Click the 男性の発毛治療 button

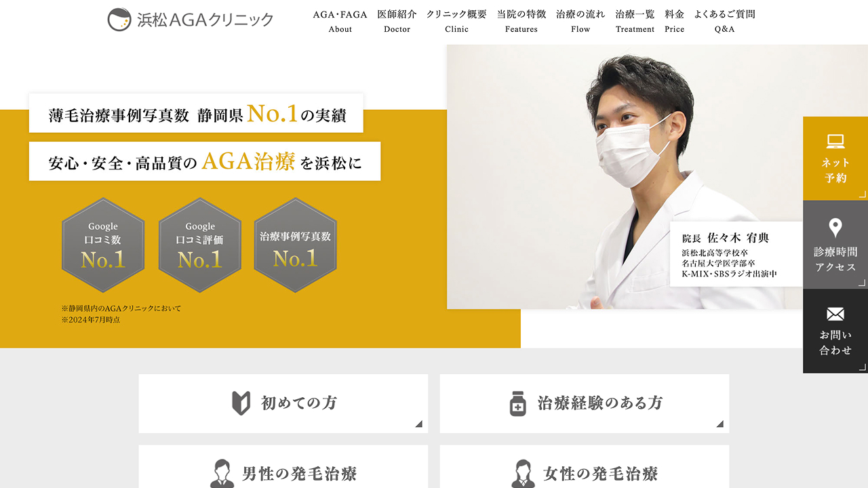coord(283,466)
